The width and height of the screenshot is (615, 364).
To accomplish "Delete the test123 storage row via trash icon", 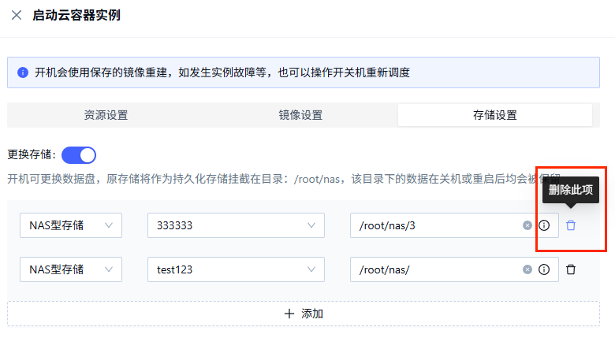I will tap(571, 269).
